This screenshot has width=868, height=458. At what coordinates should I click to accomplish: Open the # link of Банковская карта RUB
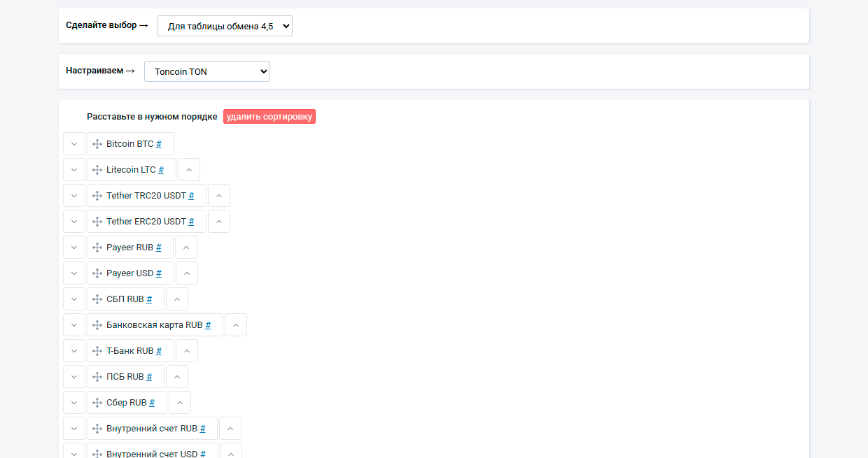[208, 325]
